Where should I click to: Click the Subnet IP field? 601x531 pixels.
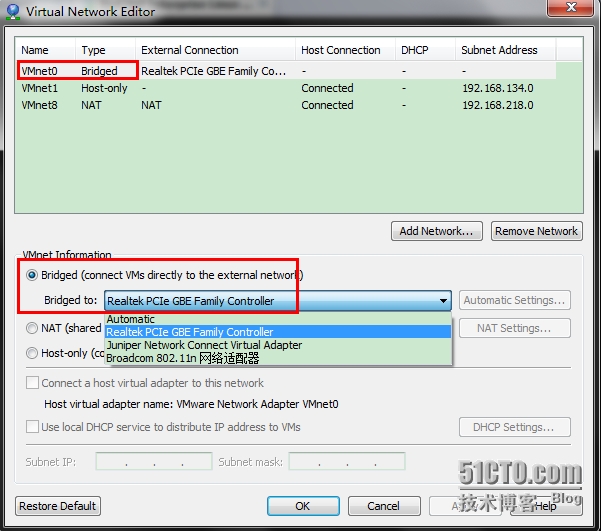coord(154,461)
